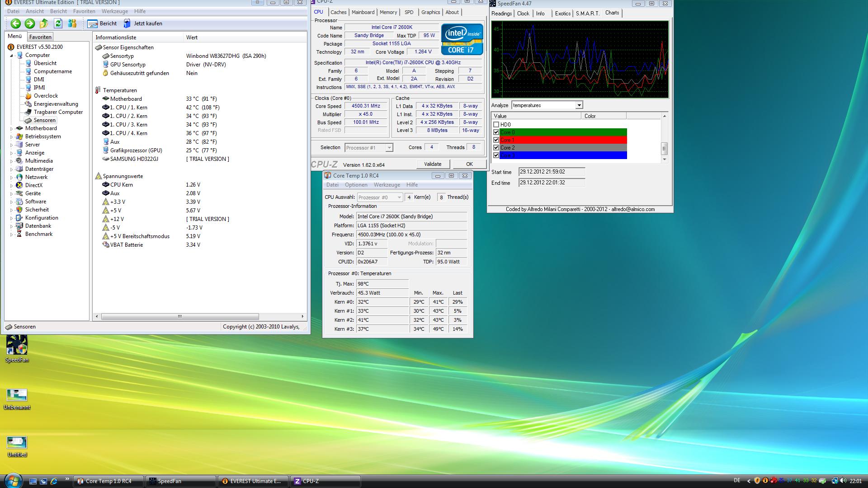Enable the HD0 checkbox in SpeedFan

[496, 125]
